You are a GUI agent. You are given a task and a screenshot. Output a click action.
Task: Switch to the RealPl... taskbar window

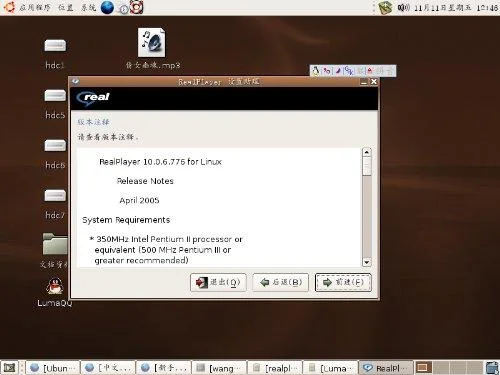[386, 368]
